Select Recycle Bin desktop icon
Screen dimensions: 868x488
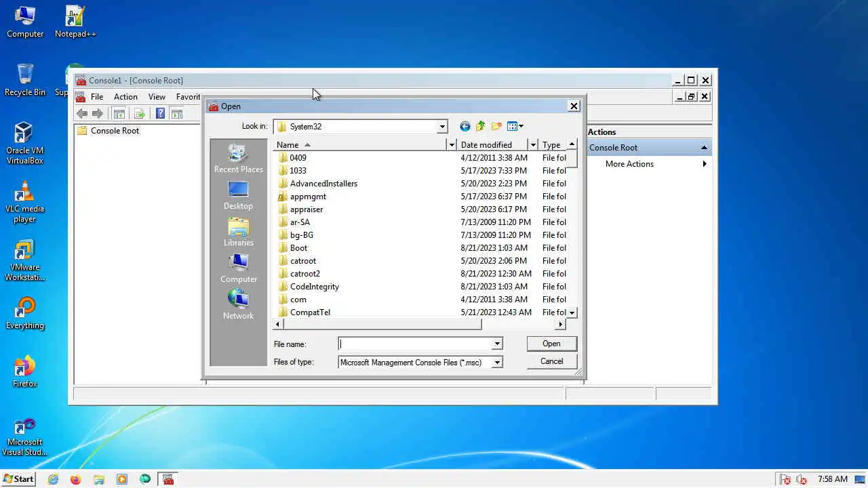[25, 80]
